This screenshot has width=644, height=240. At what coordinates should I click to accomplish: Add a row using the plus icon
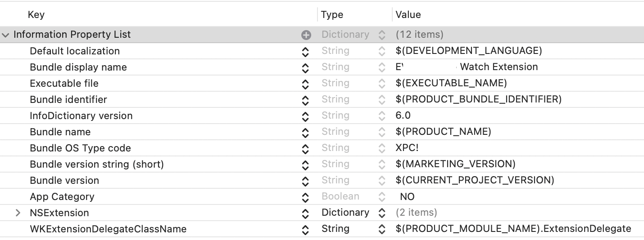(306, 35)
